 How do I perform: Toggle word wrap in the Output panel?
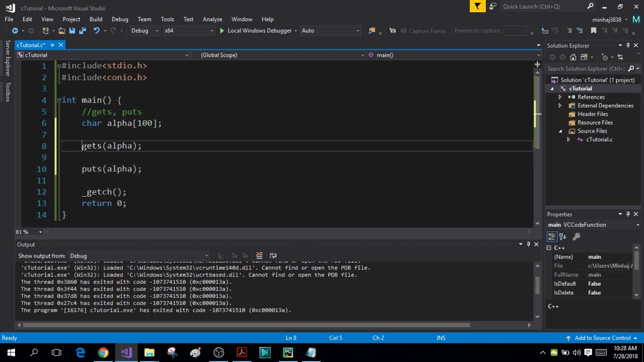click(273, 255)
